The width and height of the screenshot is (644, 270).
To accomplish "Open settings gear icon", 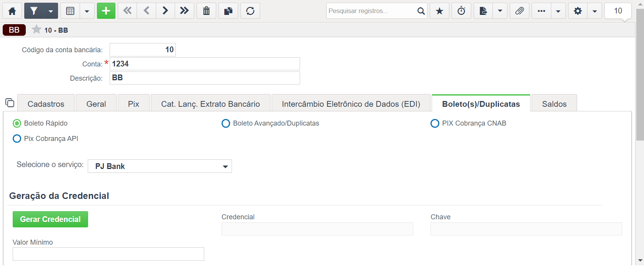I will 577,11.
